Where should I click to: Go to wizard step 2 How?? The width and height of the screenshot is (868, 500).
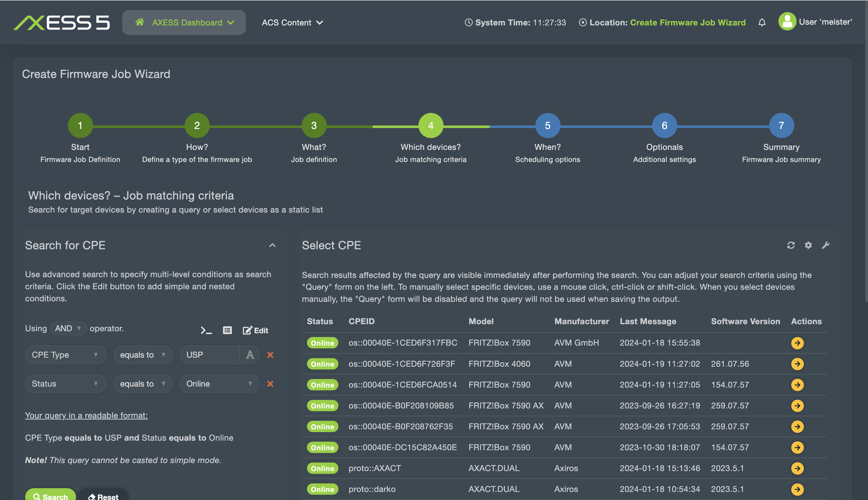pos(197,125)
